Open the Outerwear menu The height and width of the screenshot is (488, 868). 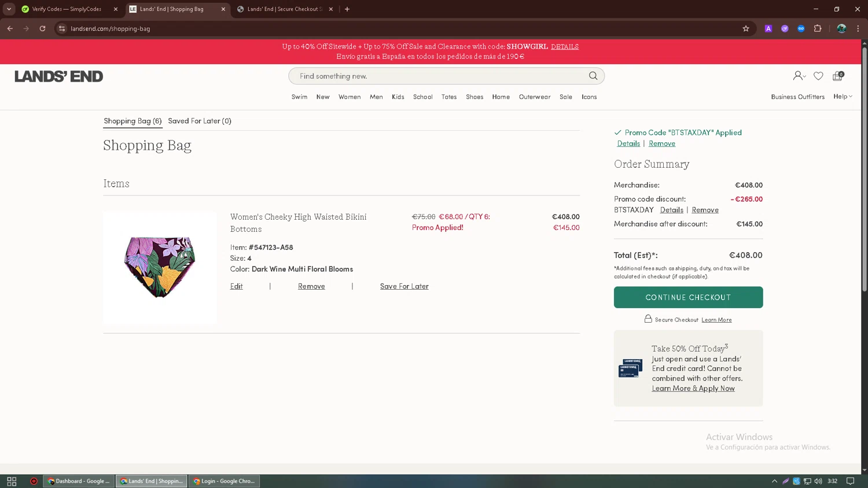(x=535, y=97)
